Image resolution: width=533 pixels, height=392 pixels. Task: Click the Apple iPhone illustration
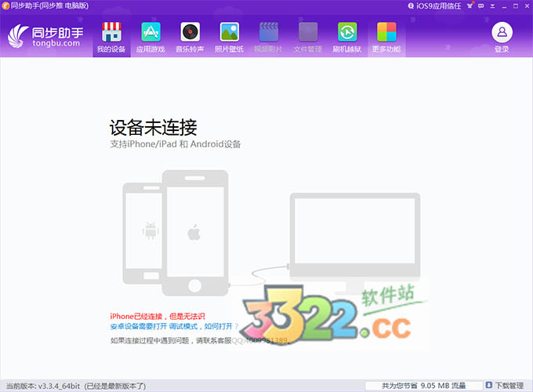click(195, 233)
